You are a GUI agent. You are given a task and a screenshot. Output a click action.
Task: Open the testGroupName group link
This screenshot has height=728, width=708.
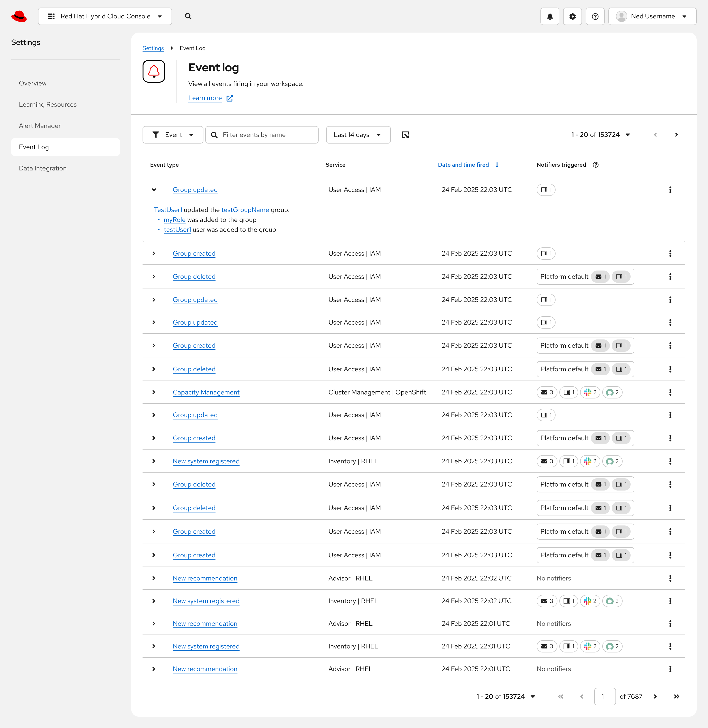tap(245, 210)
